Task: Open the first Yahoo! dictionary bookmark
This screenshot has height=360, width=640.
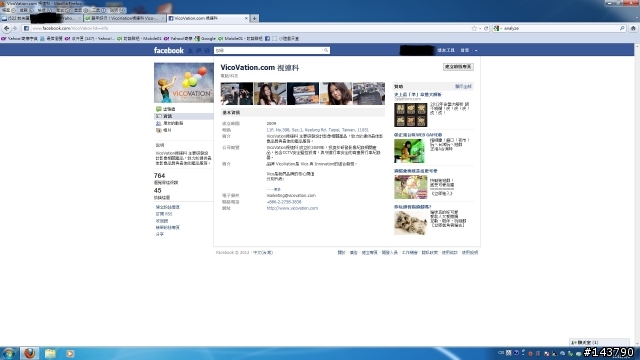Action: (x=20, y=38)
